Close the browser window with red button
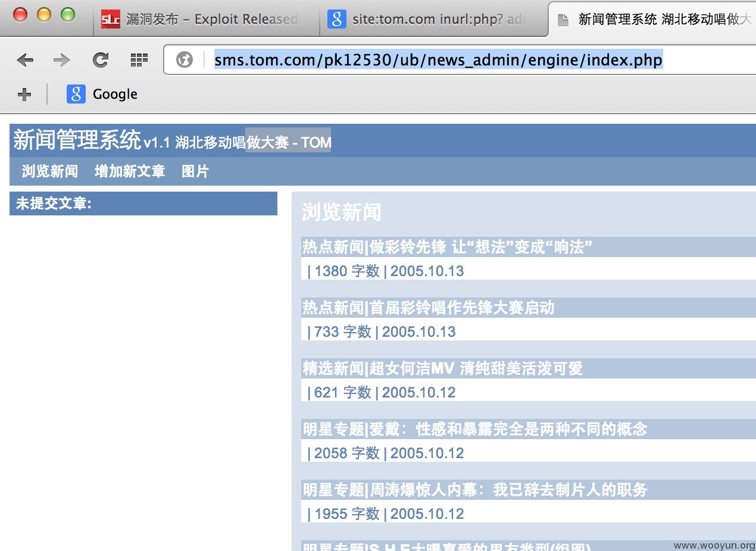The height and width of the screenshot is (551, 756). 20,14
